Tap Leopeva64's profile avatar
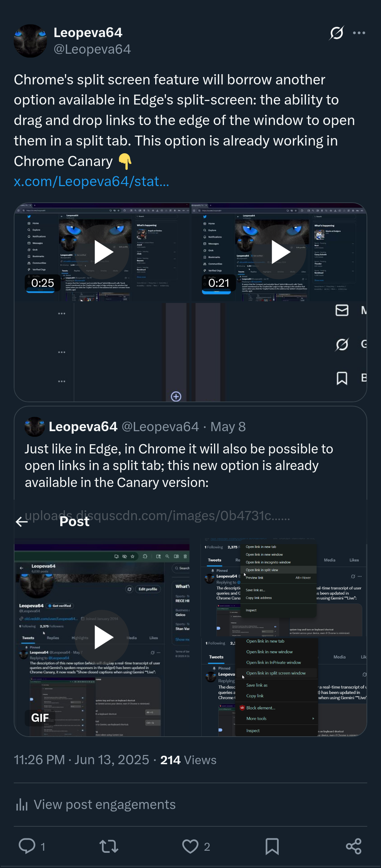 coord(30,41)
